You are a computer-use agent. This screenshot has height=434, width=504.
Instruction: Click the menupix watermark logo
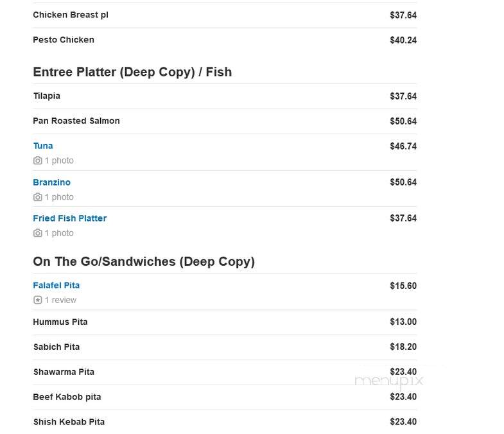(388, 381)
